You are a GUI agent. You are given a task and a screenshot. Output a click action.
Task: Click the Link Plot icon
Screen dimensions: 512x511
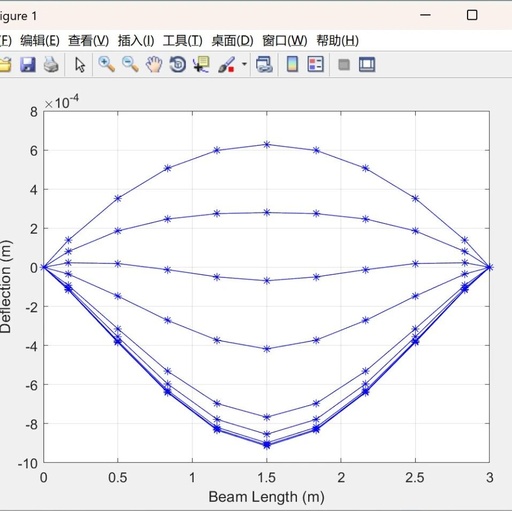pos(264,64)
